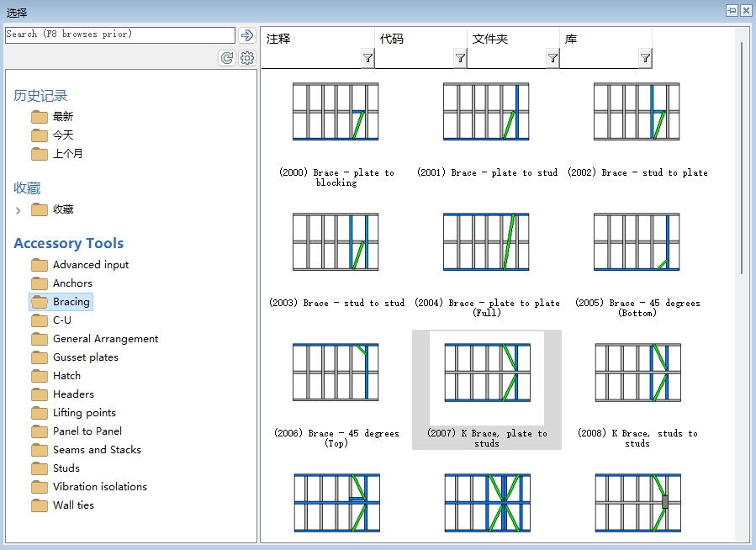This screenshot has width=756, height=550.
Task: Click the 历史记录 section heading
Action: (40, 95)
